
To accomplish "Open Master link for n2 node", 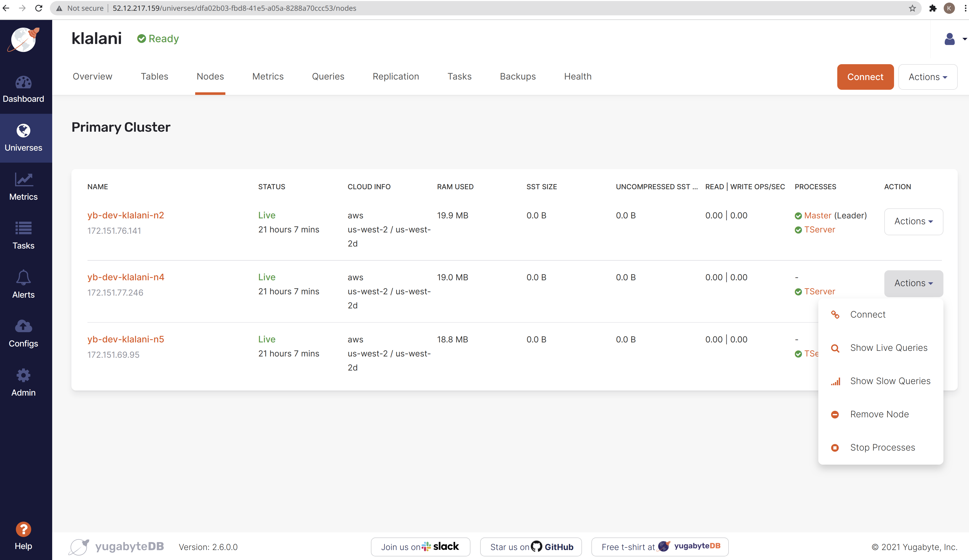I will pos(818,216).
